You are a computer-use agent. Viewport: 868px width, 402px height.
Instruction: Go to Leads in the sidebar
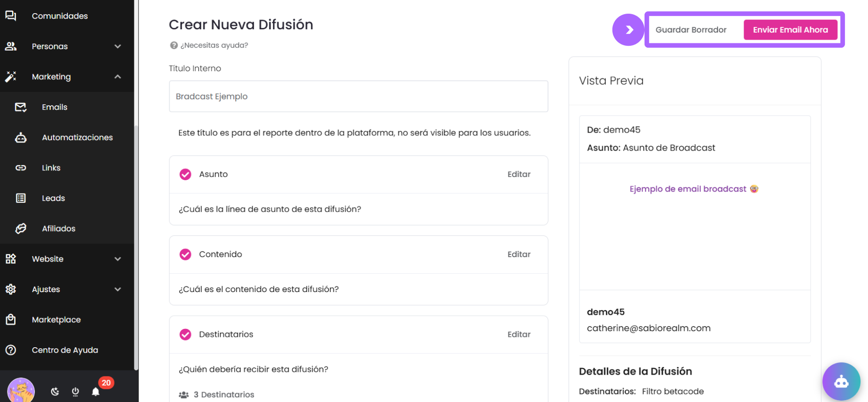point(53,198)
